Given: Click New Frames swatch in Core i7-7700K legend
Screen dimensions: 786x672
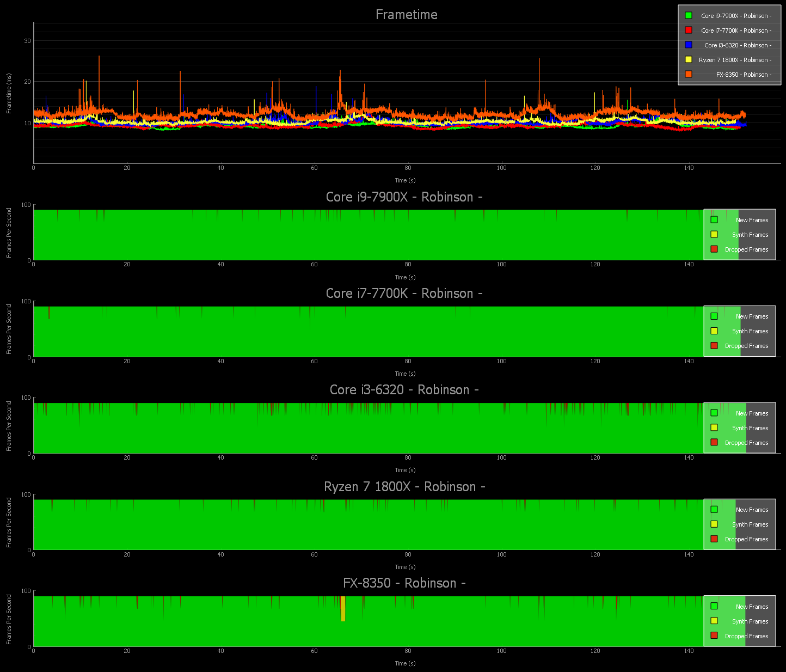Looking at the screenshot, I should point(714,316).
